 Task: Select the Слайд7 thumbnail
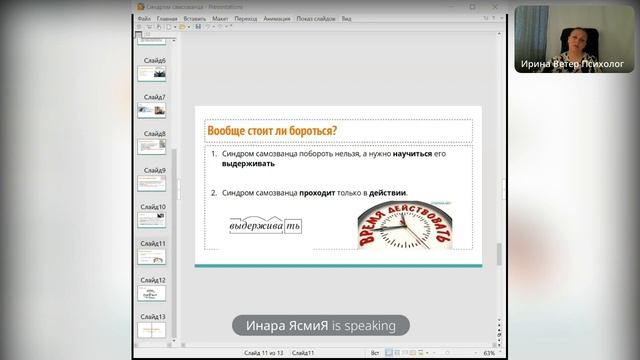(151, 111)
